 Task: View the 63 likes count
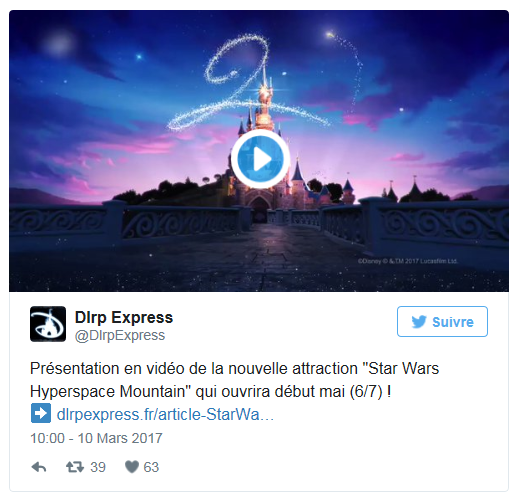tap(151, 467)
